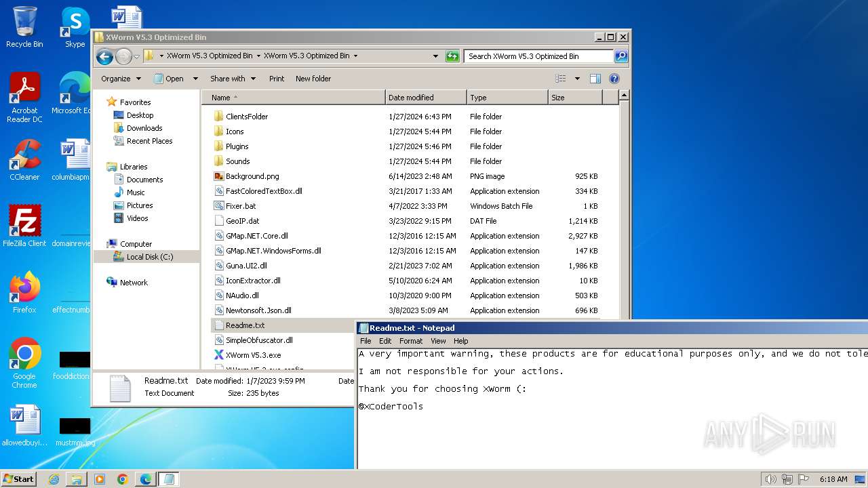
Task: Select Downloads in Favorites tree
Action: coord(144,128)
